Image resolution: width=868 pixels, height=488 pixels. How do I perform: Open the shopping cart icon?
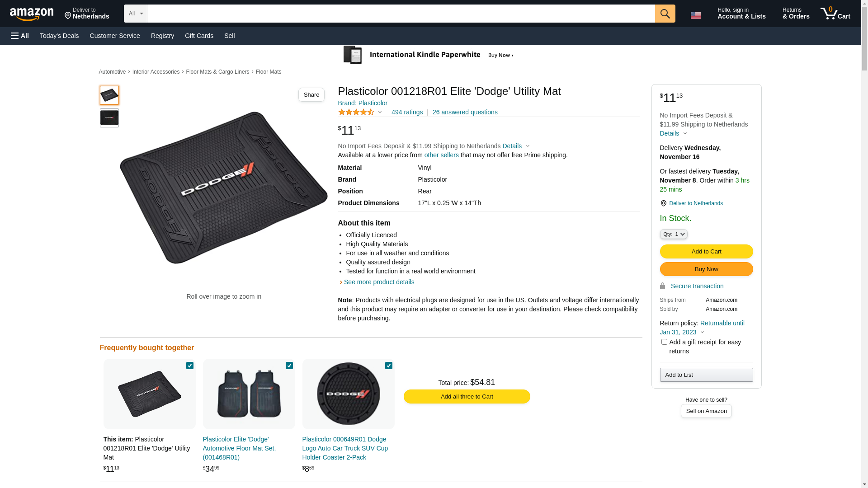pyautogui.click(x=835, y=14)
